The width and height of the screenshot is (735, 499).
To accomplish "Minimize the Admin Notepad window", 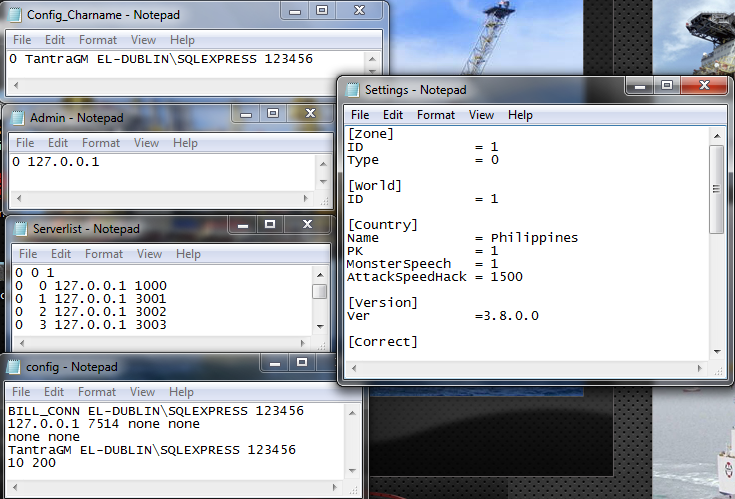I will pos(246,115).
